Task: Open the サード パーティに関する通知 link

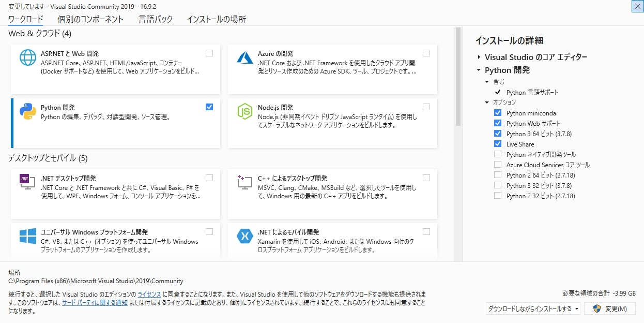Action: coord(95,303)
